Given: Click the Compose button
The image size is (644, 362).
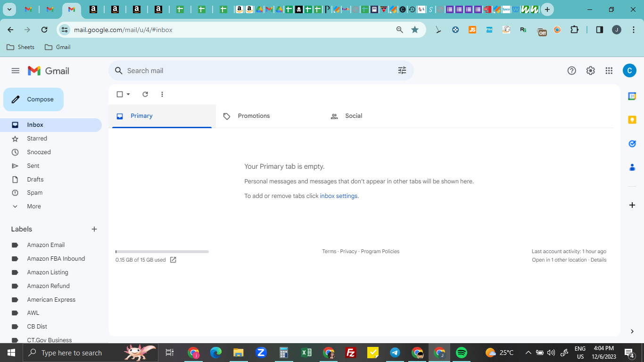Looking at the screenshot, I should coord(33,99).
